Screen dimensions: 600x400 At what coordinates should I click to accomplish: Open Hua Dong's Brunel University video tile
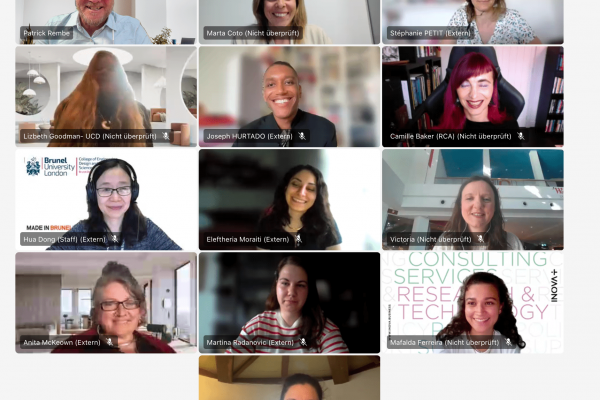click(106, 199)
